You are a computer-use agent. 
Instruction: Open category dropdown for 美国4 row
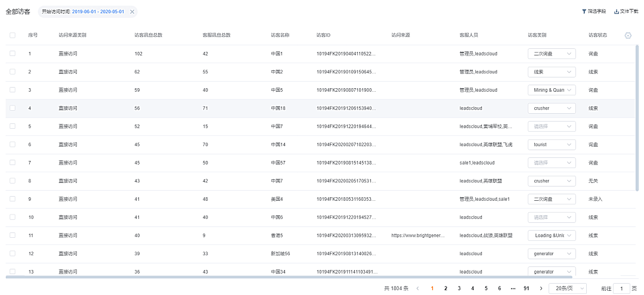(552, 199)
